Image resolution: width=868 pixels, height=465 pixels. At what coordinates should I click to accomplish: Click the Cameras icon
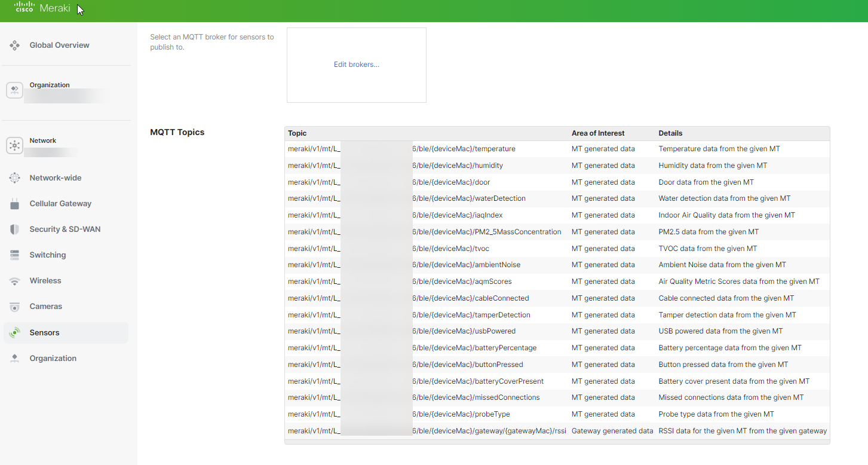click(14, 306)
